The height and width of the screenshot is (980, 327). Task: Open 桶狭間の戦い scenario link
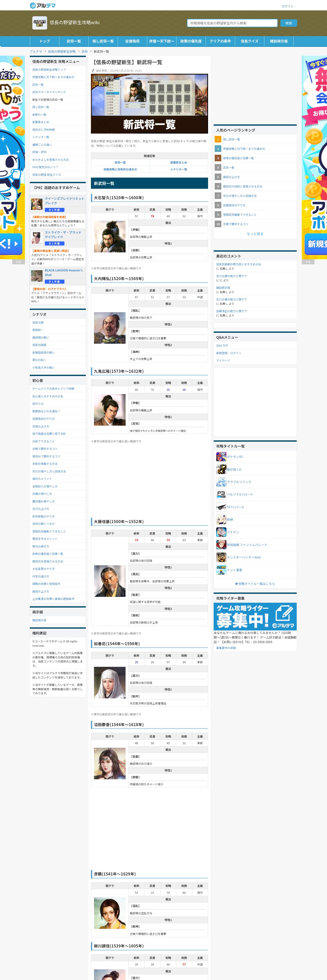(x=41, y=337)
